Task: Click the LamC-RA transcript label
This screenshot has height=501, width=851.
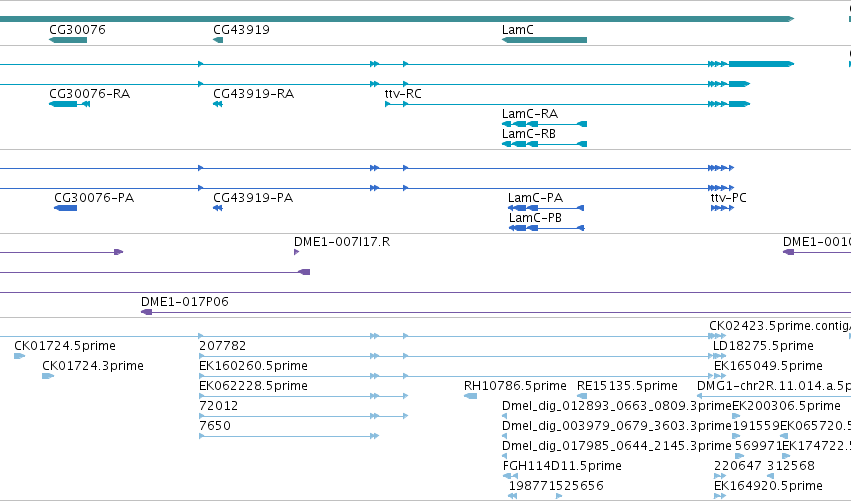Action: tap(530, 114)
